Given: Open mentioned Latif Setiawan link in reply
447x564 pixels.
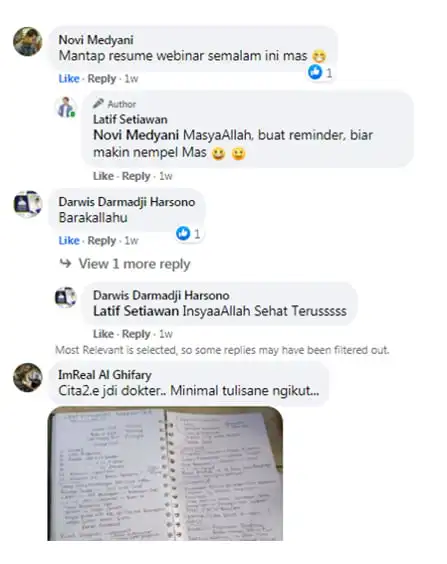Looking at the screenshot, I should tap(136, 311).
